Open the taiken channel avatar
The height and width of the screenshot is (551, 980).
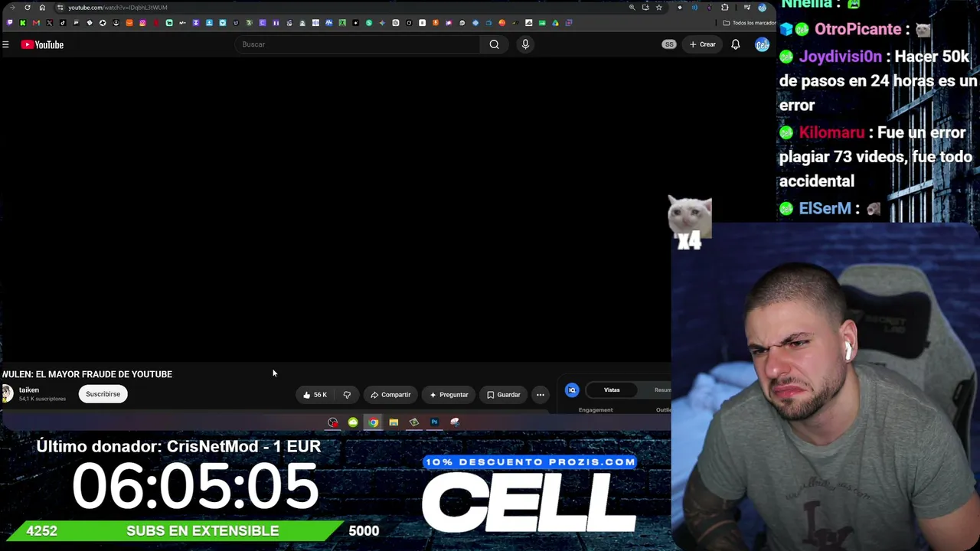click(7, 393)
